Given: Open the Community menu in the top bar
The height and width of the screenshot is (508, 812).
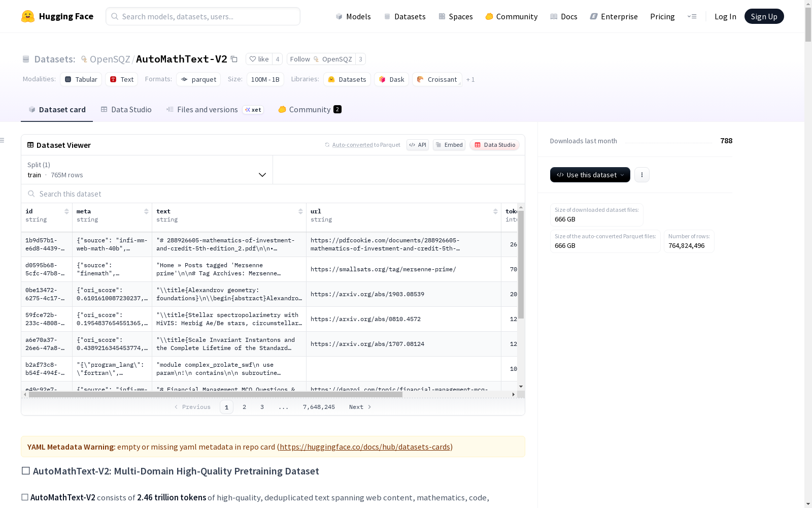Looking at the screenshot, I should pos(512,16).
